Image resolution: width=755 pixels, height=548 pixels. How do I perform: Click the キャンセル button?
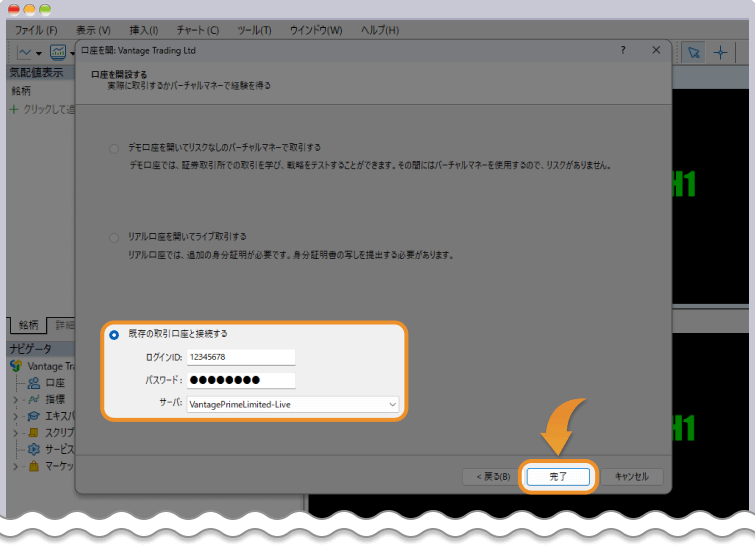click(x=631, y=477)
